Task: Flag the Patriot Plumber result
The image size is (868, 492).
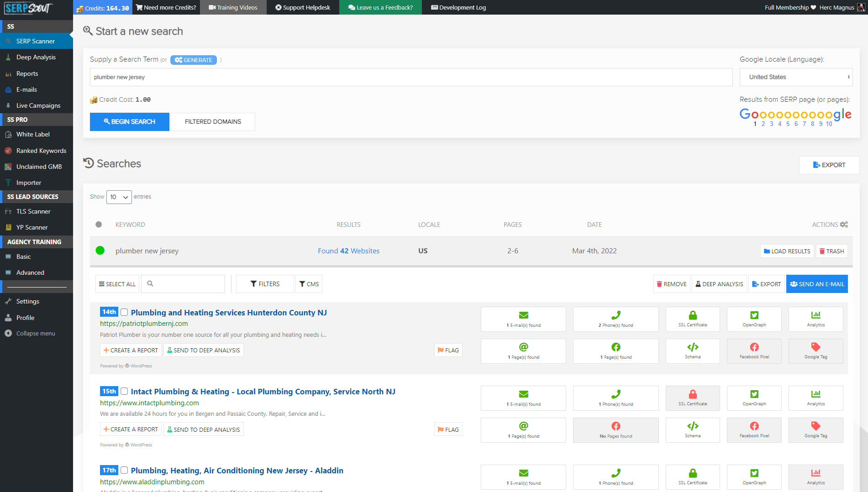Action: tap(448, 350)
